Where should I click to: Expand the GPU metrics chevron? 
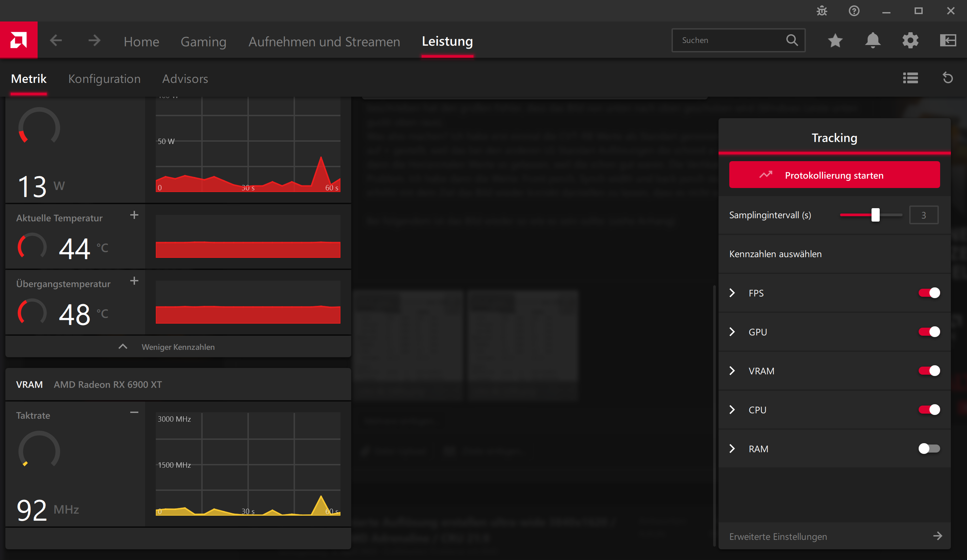732,332
